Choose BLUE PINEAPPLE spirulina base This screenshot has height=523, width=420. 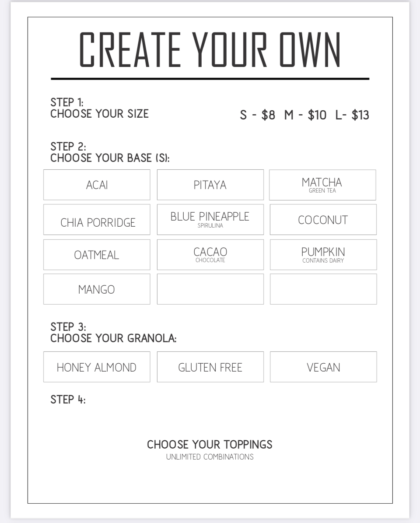pyautogui.click(x=210, y=220)
